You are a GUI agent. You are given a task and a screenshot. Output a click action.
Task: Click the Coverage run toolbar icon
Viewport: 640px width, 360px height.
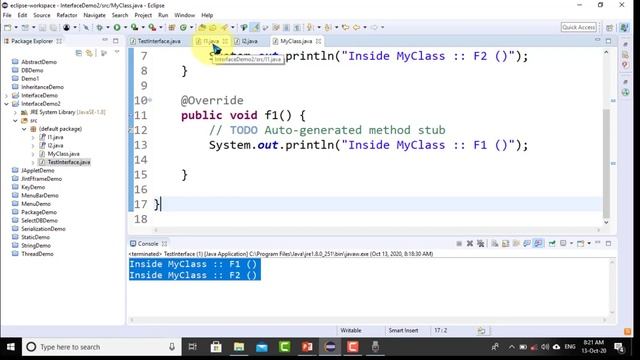[x=134, y=27]
